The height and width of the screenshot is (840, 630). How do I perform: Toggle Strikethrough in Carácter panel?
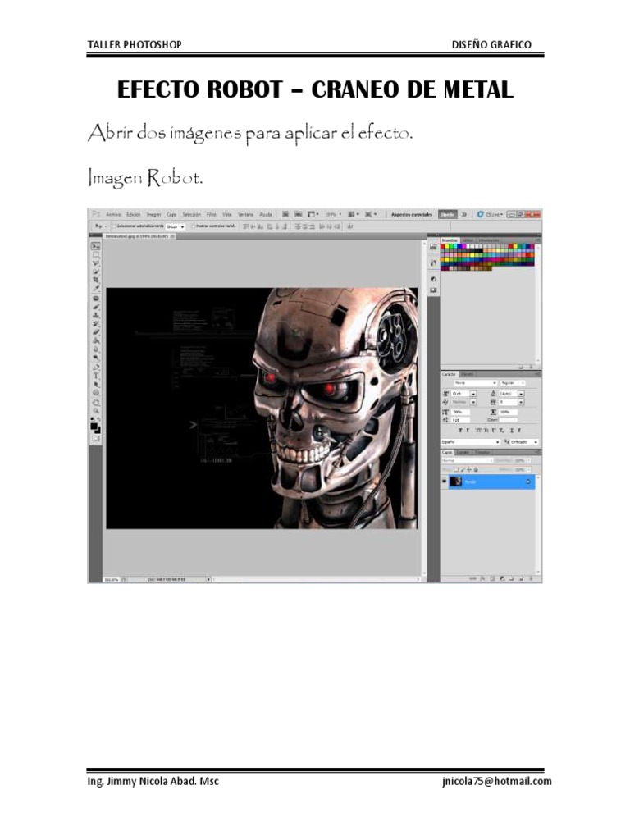[x=519, y=430]
